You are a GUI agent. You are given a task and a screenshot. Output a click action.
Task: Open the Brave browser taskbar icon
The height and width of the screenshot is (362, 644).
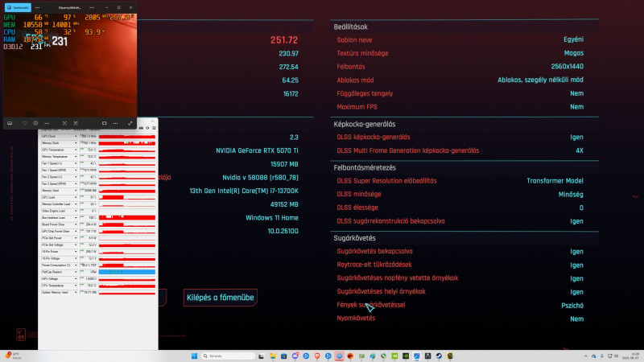point(317,356)
